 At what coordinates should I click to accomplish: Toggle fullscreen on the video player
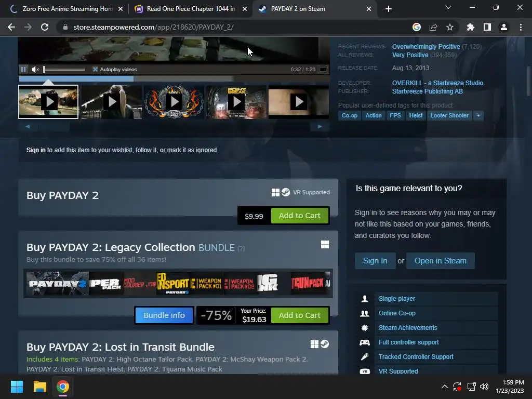323,70
